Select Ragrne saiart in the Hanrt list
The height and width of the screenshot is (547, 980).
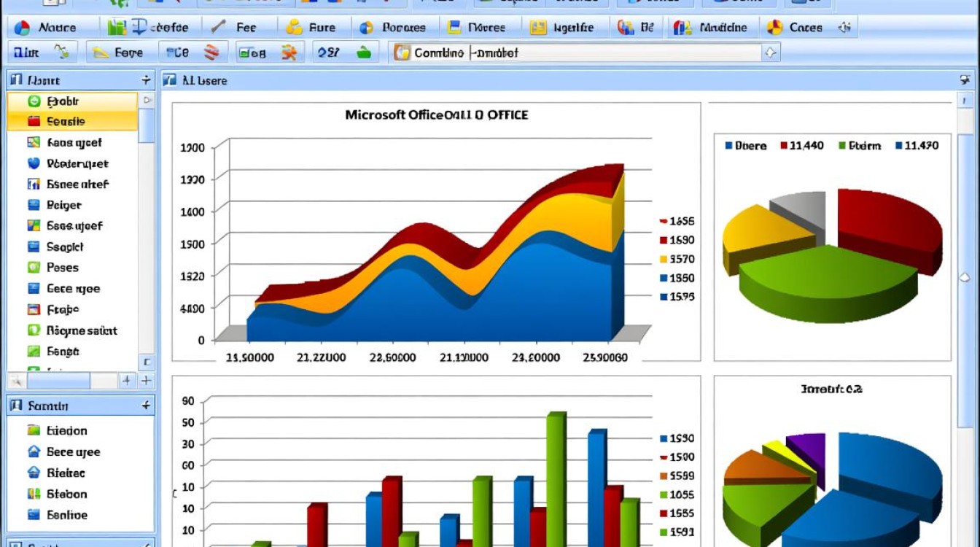73,330
